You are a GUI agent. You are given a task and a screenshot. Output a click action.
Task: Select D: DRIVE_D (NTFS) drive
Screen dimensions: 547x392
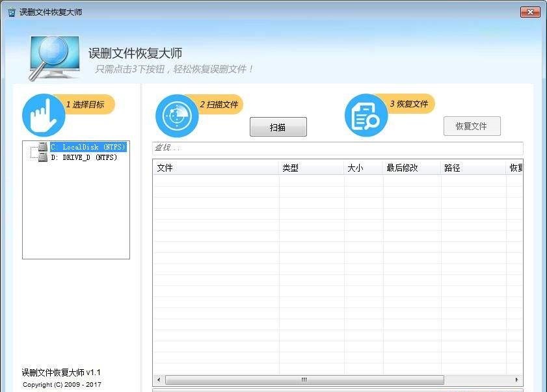(84, 157)
